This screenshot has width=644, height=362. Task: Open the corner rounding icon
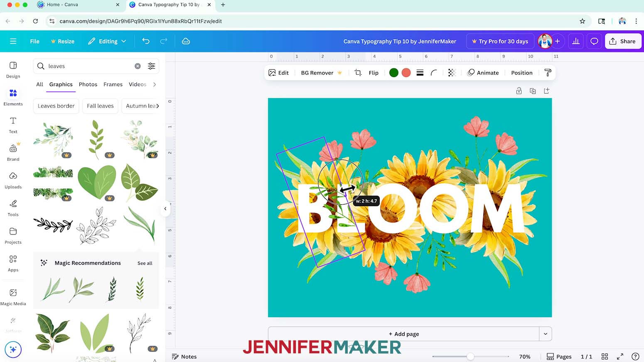click(x=434, y=73)
